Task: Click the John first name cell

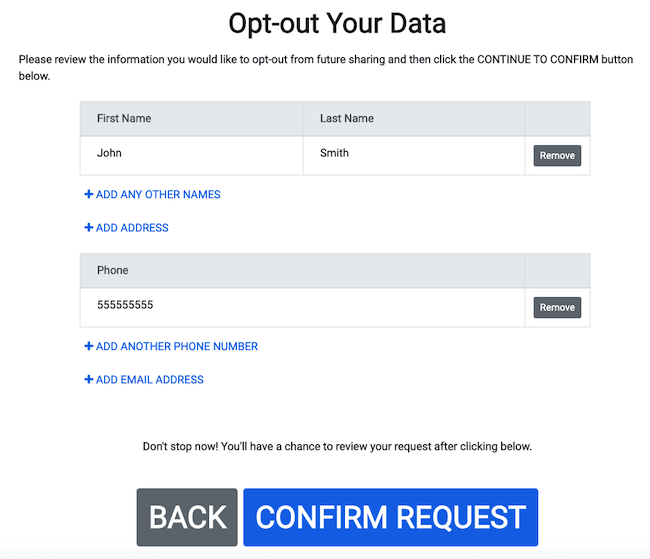Action: [192, 156]
